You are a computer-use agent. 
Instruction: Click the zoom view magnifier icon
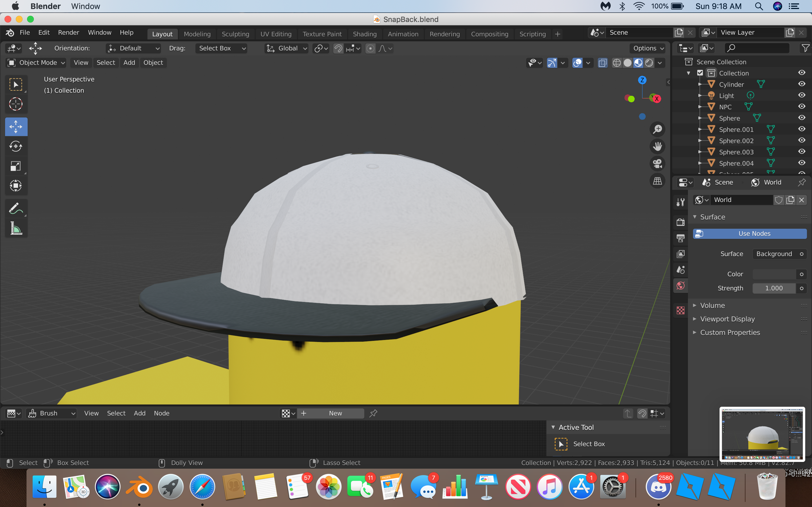pos(657,129)
